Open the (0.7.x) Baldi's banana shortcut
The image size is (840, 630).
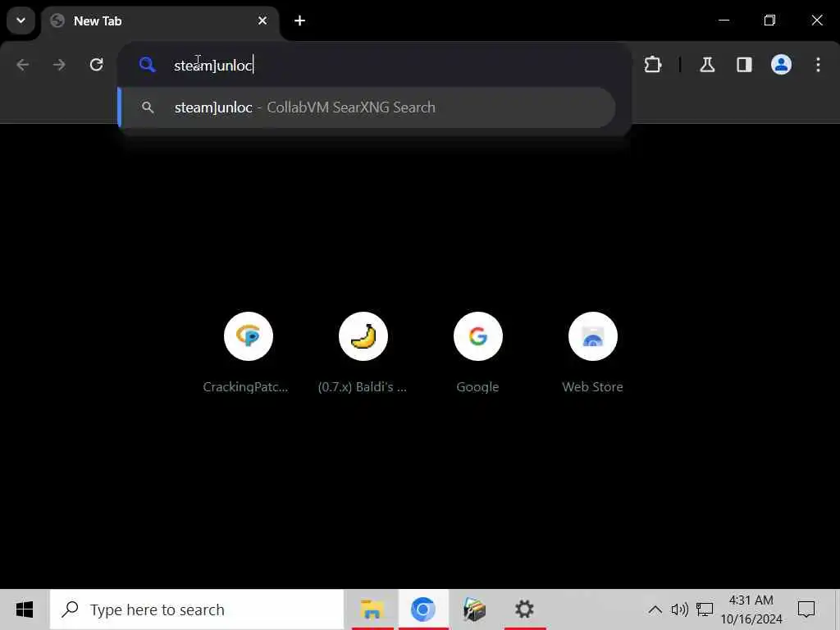pos(363,354)
